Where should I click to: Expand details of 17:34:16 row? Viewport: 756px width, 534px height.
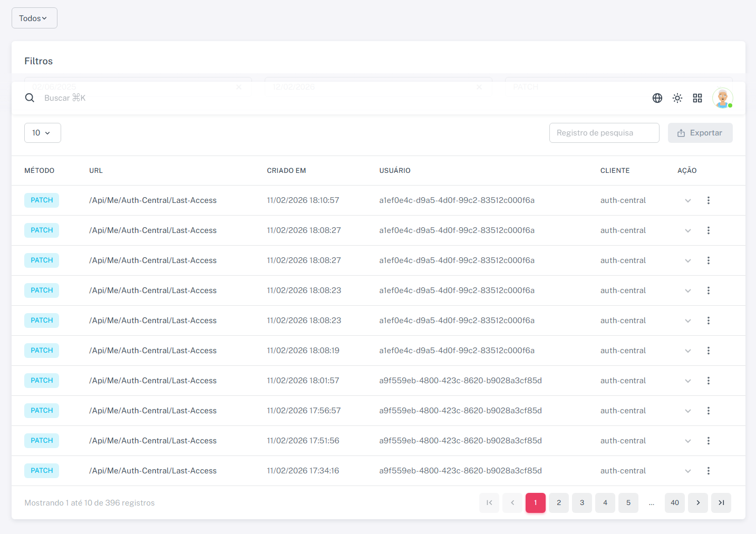point(688,471)
